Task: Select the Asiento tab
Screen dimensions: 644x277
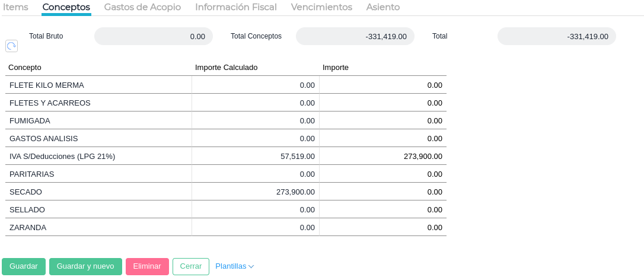Action: click(x=382, y=7)
